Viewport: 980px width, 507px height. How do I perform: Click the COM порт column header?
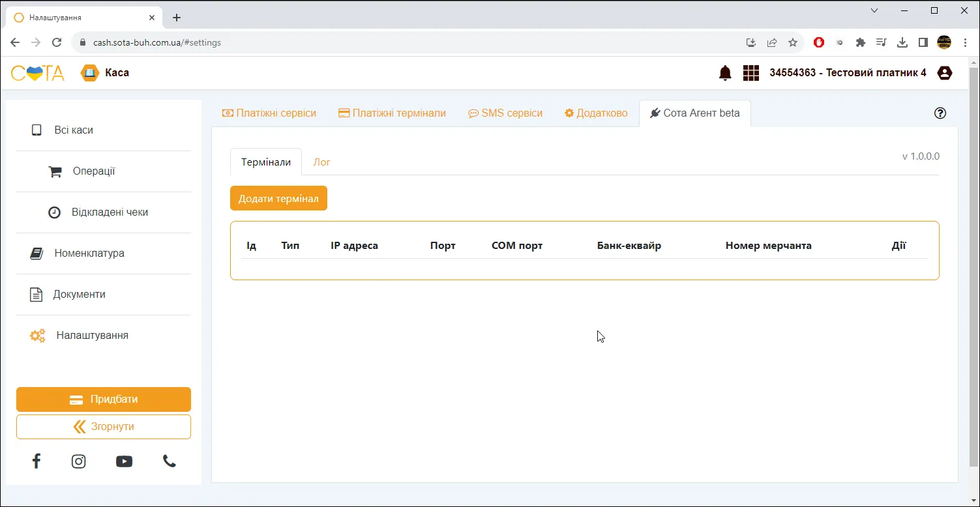517,246
